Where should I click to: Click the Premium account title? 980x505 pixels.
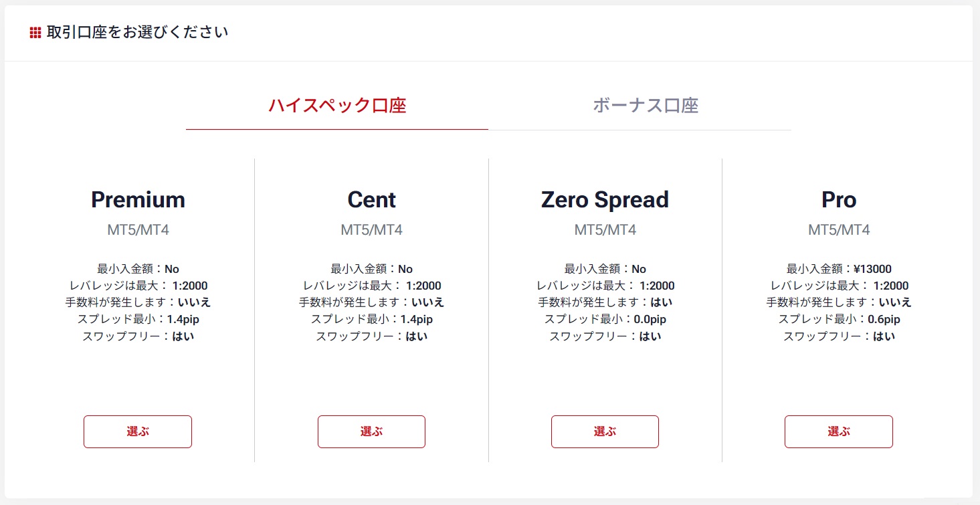click(138, 199)
